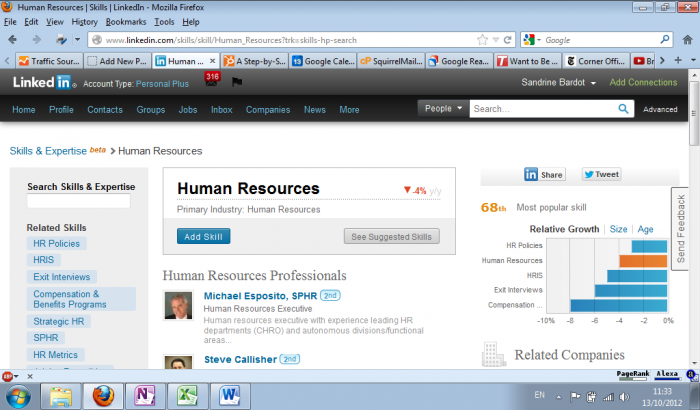The image size is (700, 410).
Task: Open the dropdown arrow beside the print icon
Action: click(77, 40)
